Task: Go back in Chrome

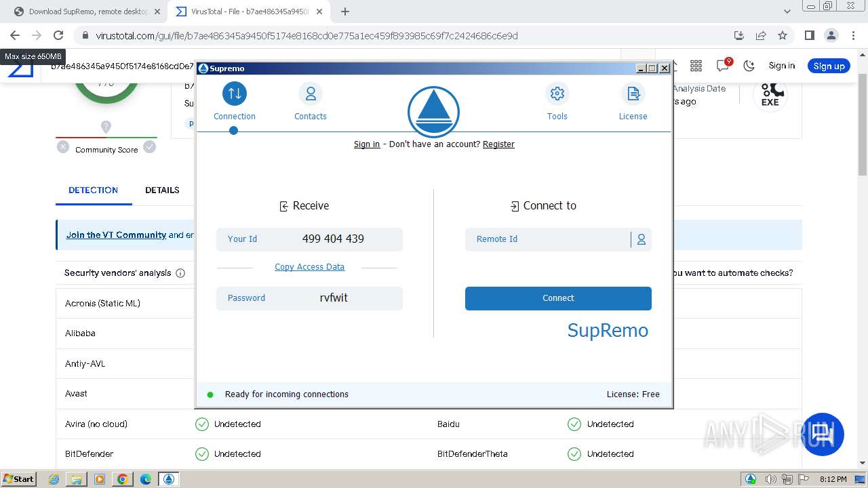Action: [x=15, y=35]
